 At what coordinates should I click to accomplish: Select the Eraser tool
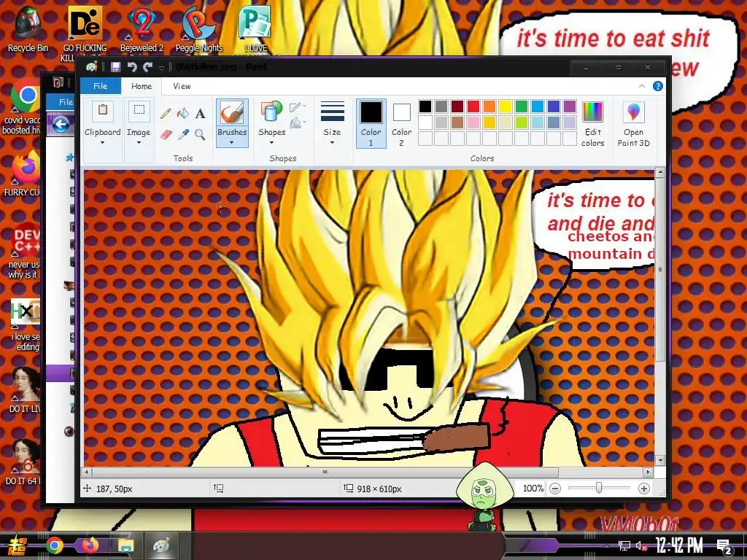pos(166,135)
